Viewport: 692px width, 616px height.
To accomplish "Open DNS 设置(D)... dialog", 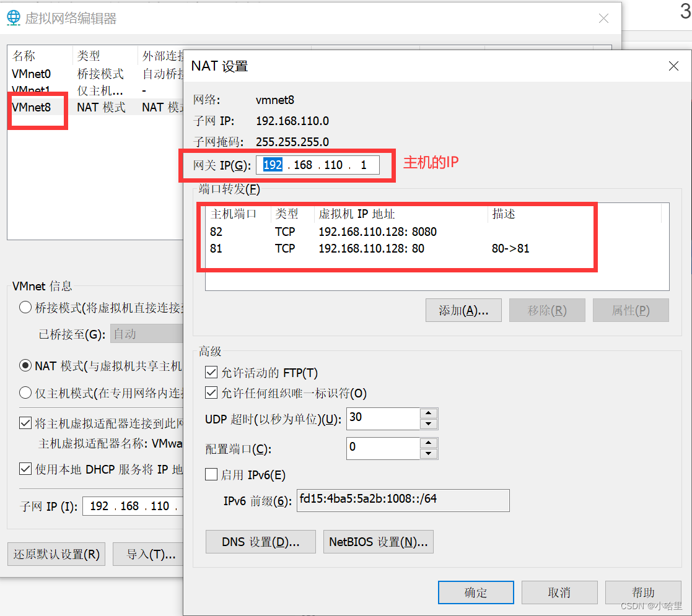I will coord(260,542).
